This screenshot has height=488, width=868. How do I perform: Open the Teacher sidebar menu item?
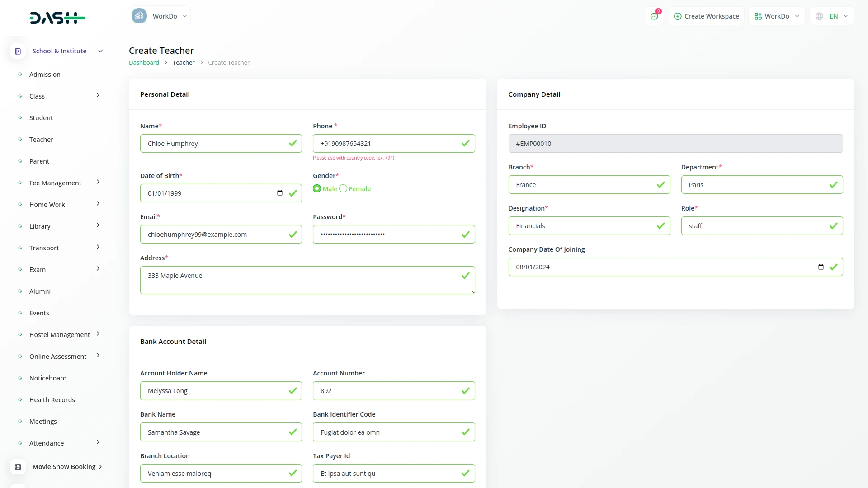41,140
